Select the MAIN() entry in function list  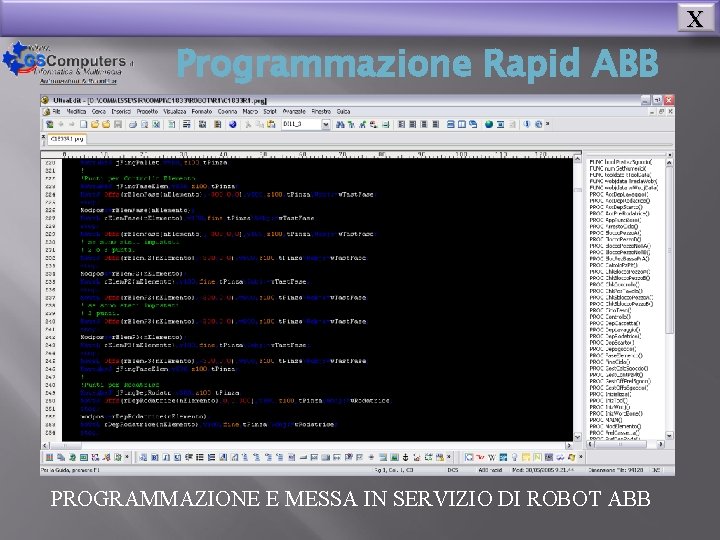[x=606, y=420]
